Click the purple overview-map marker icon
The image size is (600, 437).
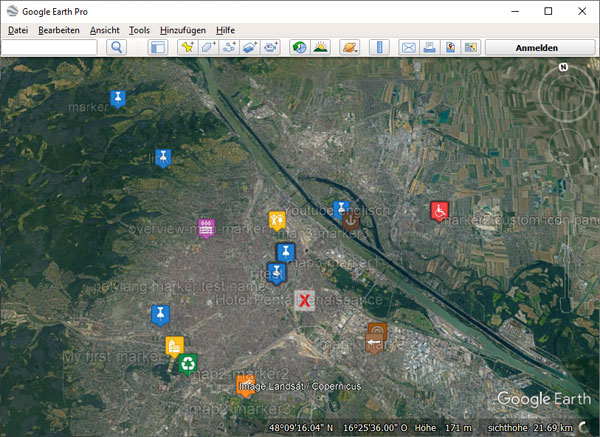pyautogui.click(x=206, y=228)
